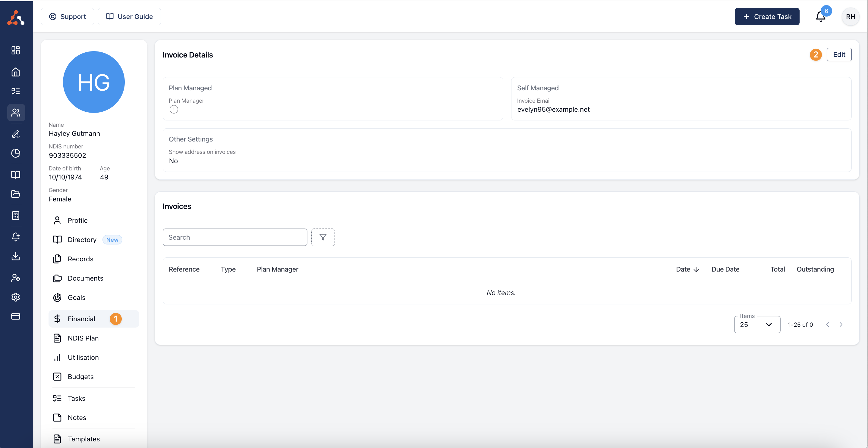Open the calculator icon in sidebar
The height and width of the screenshot is (448, 868).
[x=15, y=215]
